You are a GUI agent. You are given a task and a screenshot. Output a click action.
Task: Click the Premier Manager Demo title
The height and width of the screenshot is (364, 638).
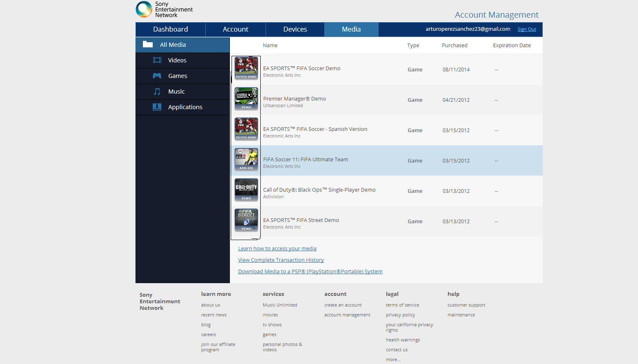point(294,98)
